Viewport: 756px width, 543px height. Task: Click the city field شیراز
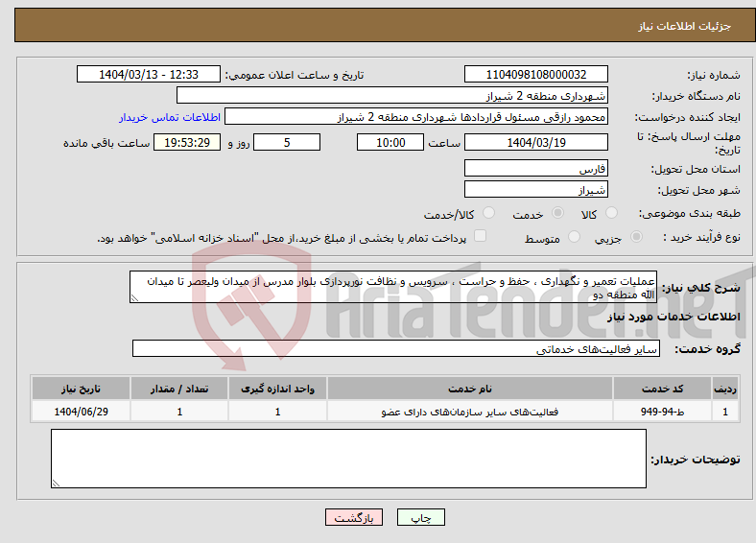point(535,189)
